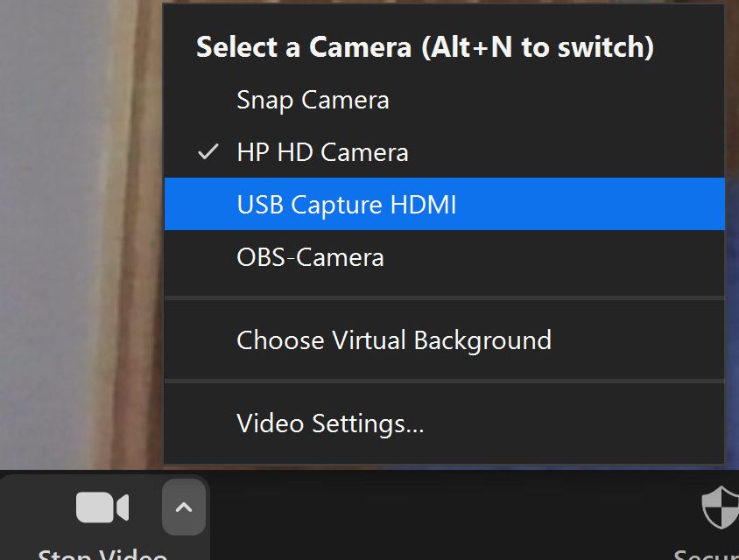Click the Select a Camera header text
Image resolution: width=739 pixels, height=560 pixels.
pyautogui.click(x=305, y=47)
